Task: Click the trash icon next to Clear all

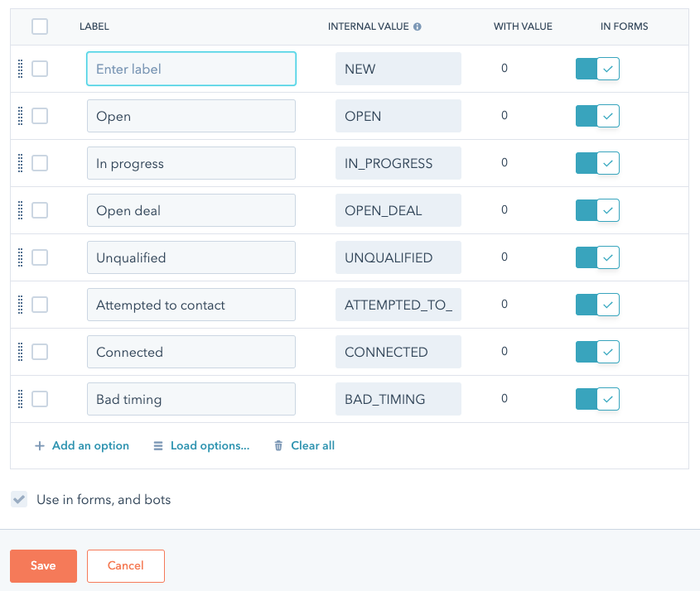Action: tap(278, 445)
